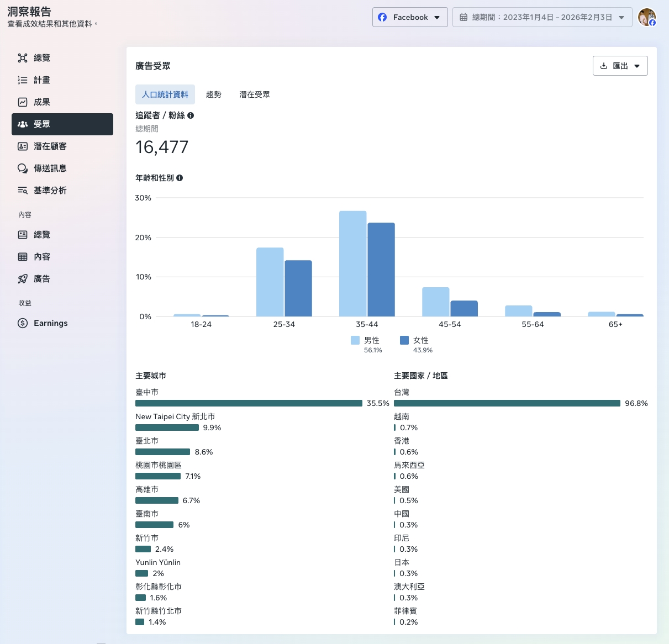The image size is (669, 644).
Task: Click the 成果 results chart icon
Action: coord(23,102)
